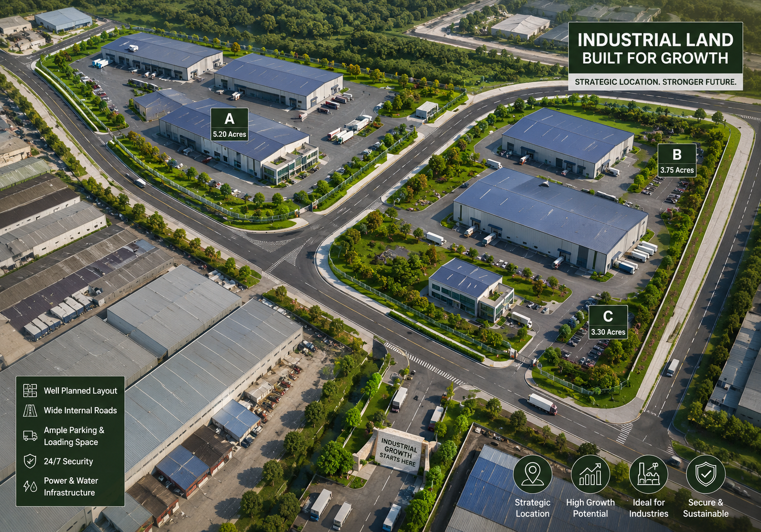Click the Ample Parking & Loading Space text

pyautogui.click(x=74, y=436)
